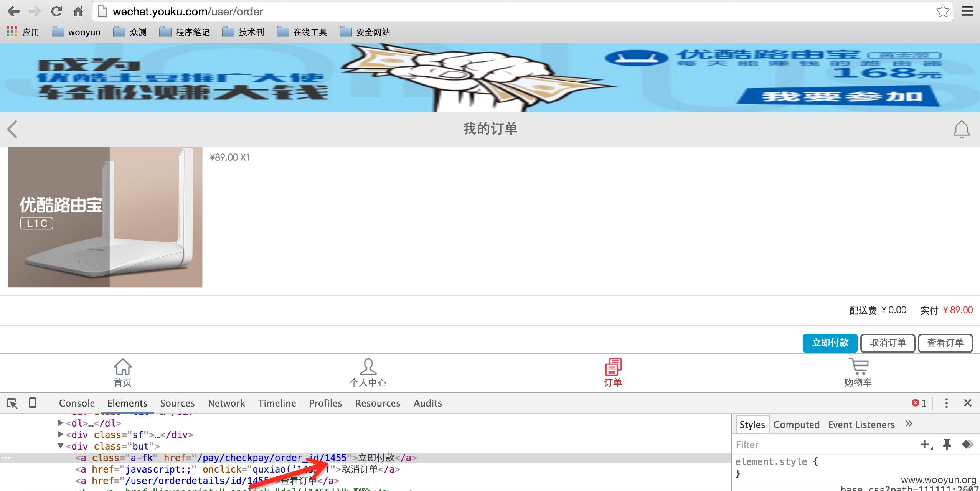The width and height of the screenshot is (980, 491).
Task: Switch to the Audits tab
Action: click(427, 403)
